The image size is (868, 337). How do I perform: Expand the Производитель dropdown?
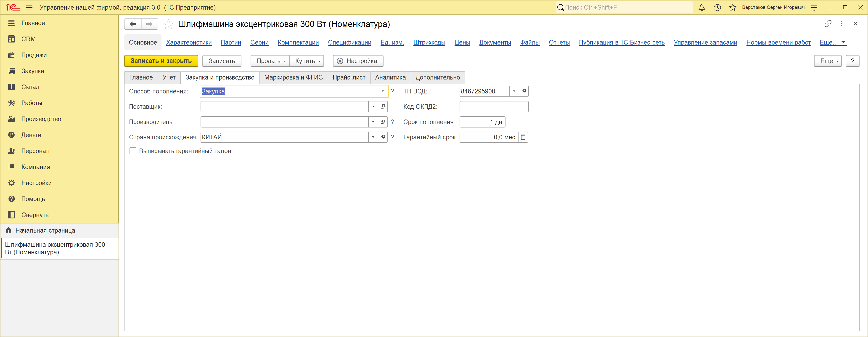373,122
